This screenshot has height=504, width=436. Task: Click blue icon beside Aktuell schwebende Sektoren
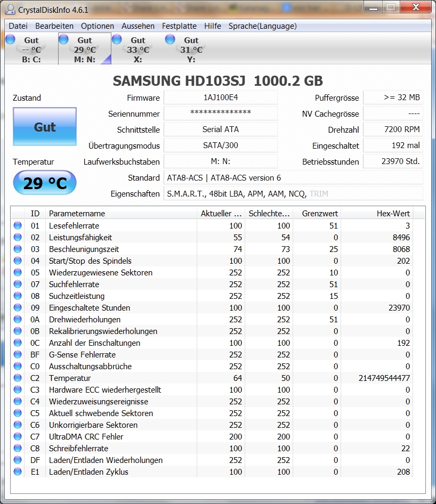click(x=17, y=413)
